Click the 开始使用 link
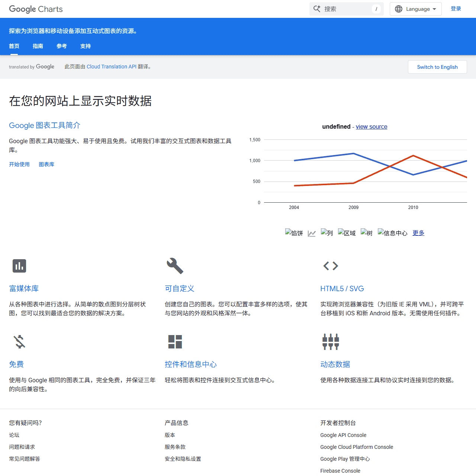This screenshot has width=476, height=476. pyautogui.click(x=19, y=164)
